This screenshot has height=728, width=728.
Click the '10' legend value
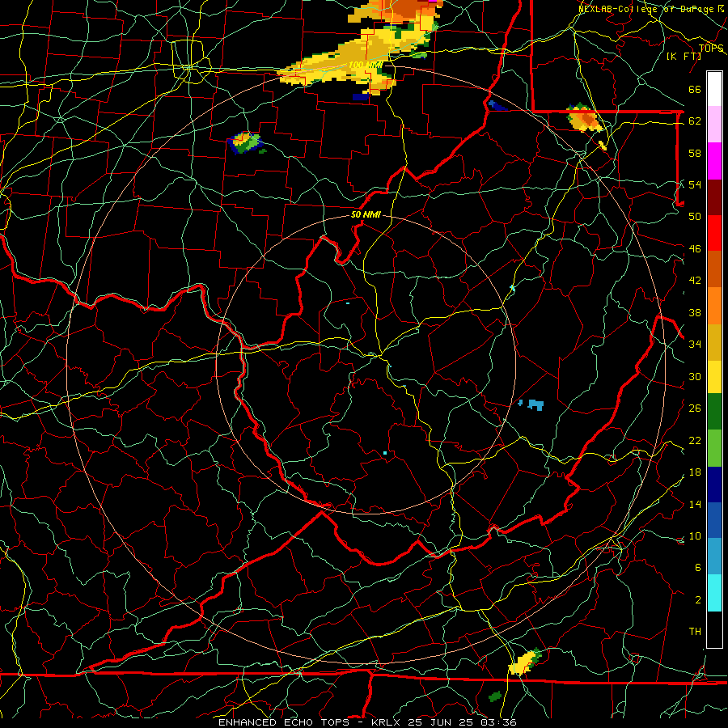coord(695,535)
